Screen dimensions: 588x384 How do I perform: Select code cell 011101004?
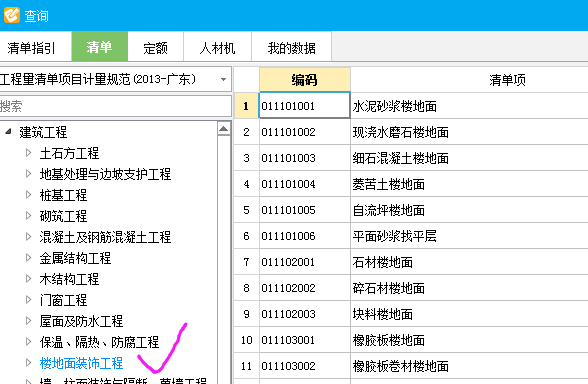coord(304,184)
